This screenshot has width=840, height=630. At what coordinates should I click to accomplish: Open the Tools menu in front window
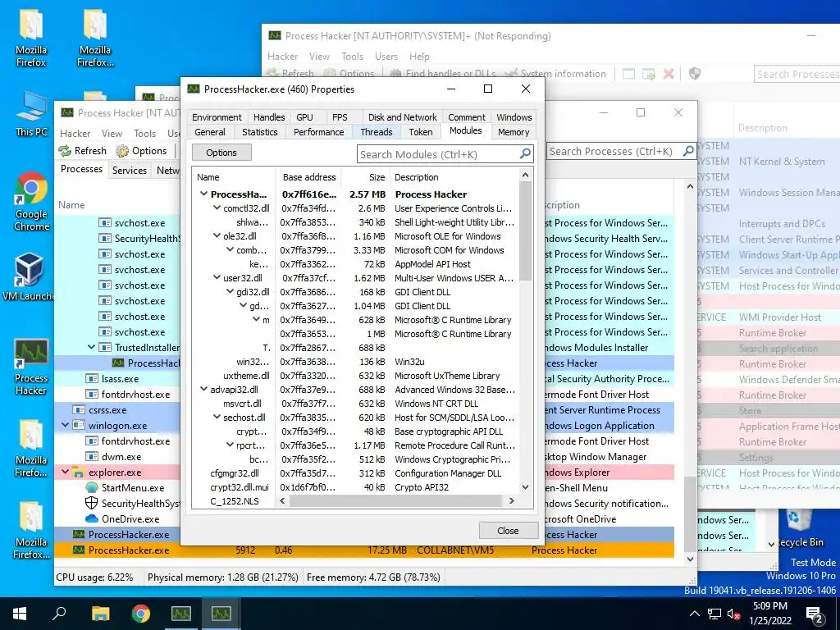[x=144, y=134]
